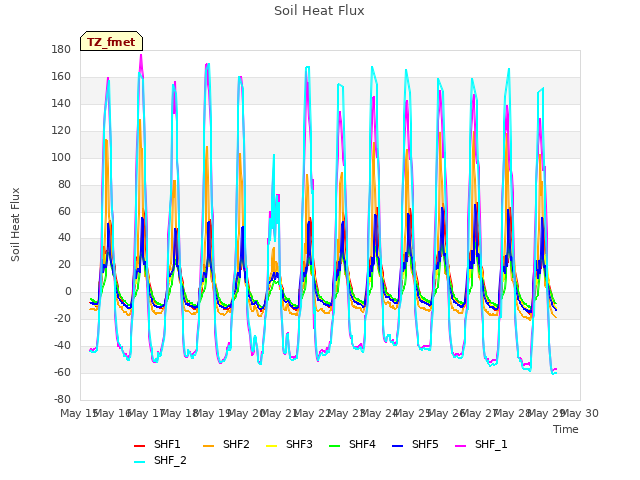This screenshot has width=640, height=480.
Task: Click the SHF_1 magenta legend swatch
Action: pyautogui.click(x=460, y=446)
